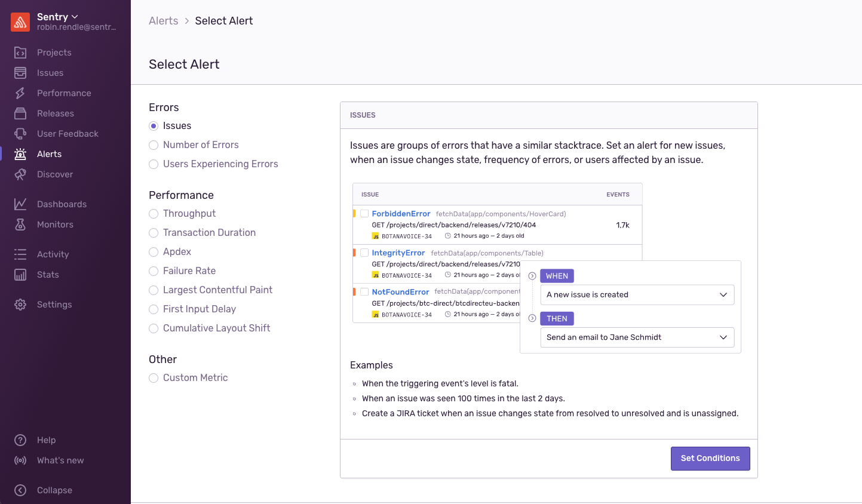Click the Alerts siren icon
862x504 pixels.
(20, 154)
